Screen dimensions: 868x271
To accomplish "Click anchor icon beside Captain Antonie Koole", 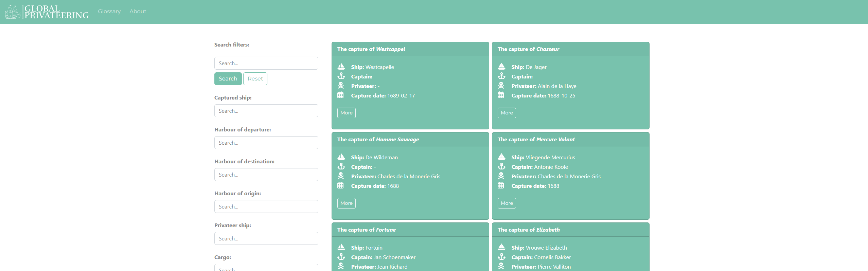I will [501, 166].
